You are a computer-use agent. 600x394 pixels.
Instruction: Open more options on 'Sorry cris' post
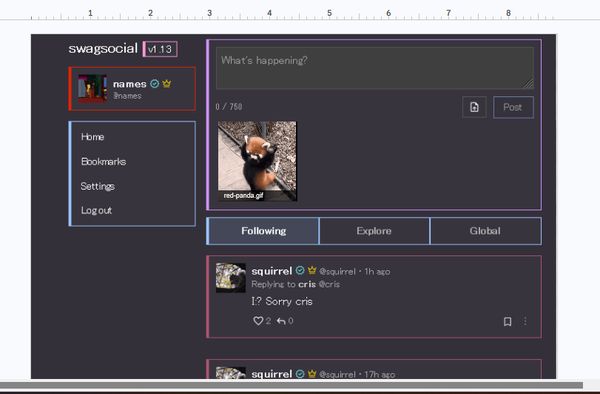coord(525,321)
